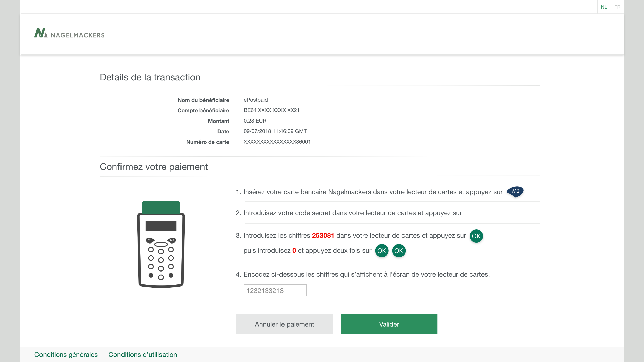Click the M2 key on card reader illustration
This screenshot has width=644, height=362.
coord(172,240)
